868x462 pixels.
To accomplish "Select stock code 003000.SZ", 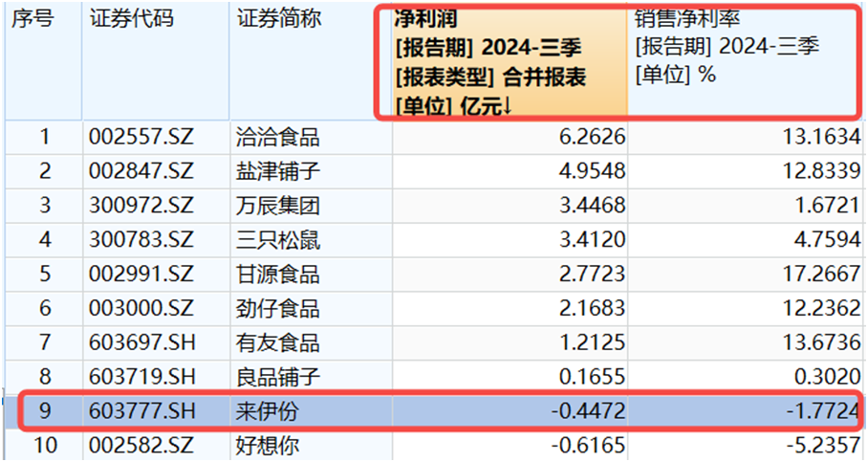I will [141, 309].
